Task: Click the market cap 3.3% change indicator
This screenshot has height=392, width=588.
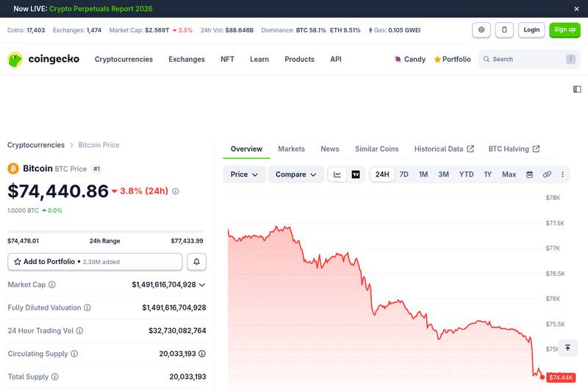Action: pos(182,30)
